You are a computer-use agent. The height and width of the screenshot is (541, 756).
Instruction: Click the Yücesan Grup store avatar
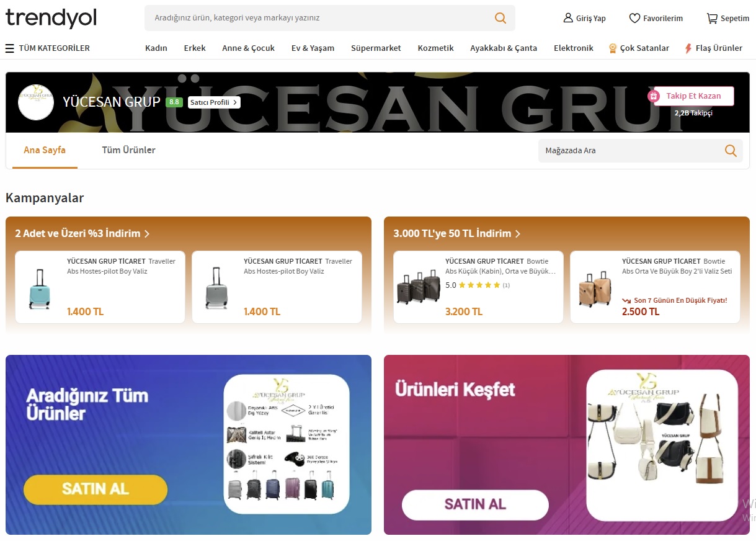click(36, 102)
